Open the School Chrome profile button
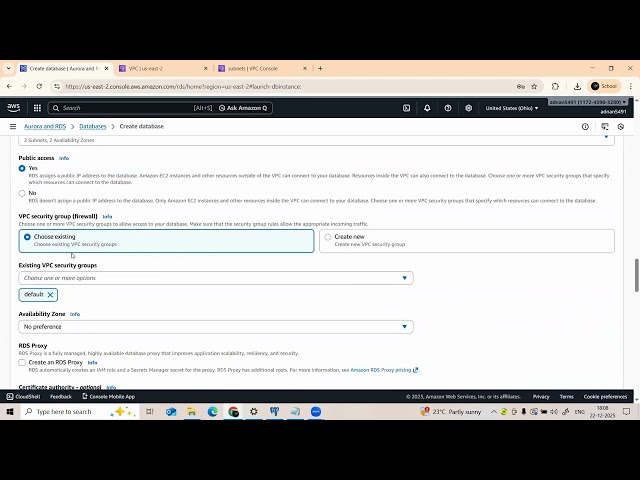 coord(604,86)
